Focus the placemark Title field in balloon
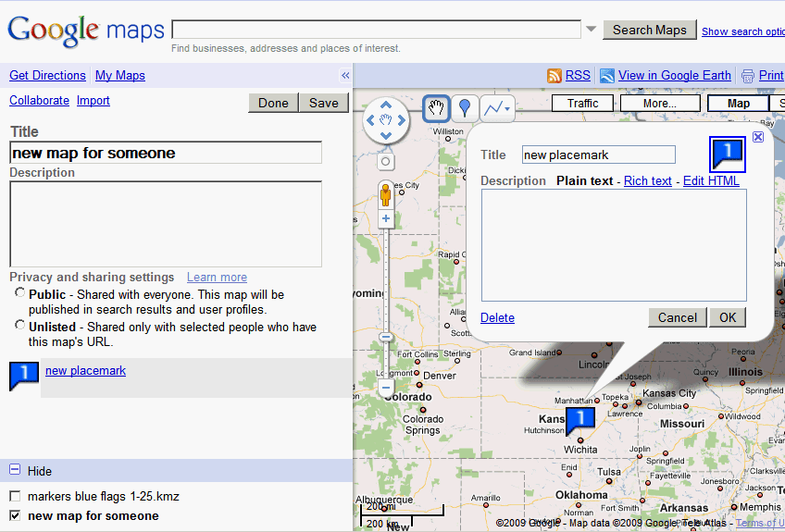 (x=598, y=155)
